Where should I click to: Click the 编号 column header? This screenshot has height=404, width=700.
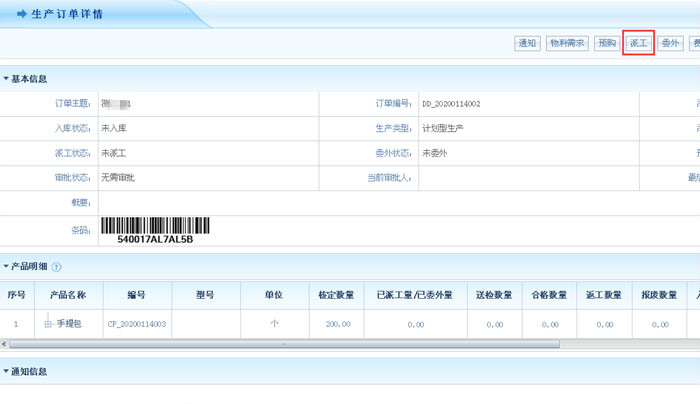137,295
